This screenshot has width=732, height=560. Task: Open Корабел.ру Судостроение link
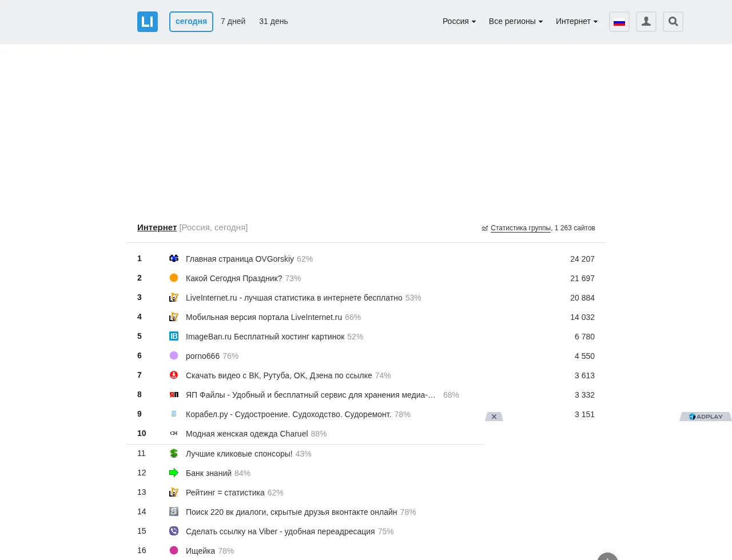pos(289,414)
